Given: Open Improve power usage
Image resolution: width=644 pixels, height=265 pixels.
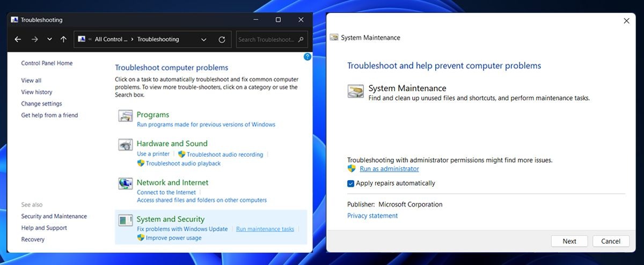Looking at the screenshot, I should pyautogui.click(x=174, y=238).
